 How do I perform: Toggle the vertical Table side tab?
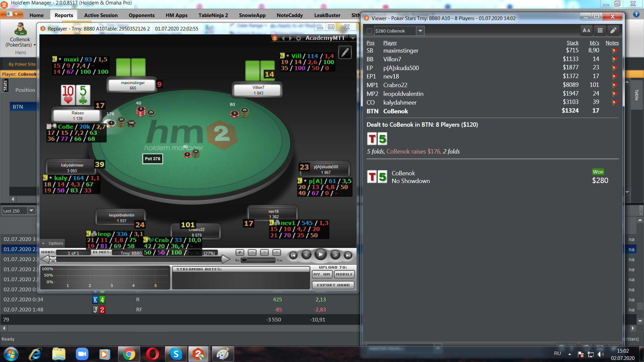(636, 95)
